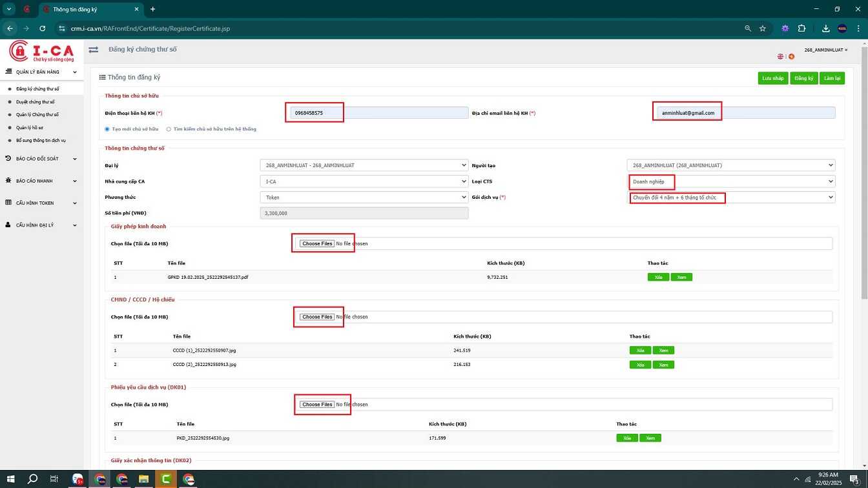This screenshot has width=868, height=488.
Task: Reload the page with refresh icon
Action: pyautogui.click(x=43, y=28)
